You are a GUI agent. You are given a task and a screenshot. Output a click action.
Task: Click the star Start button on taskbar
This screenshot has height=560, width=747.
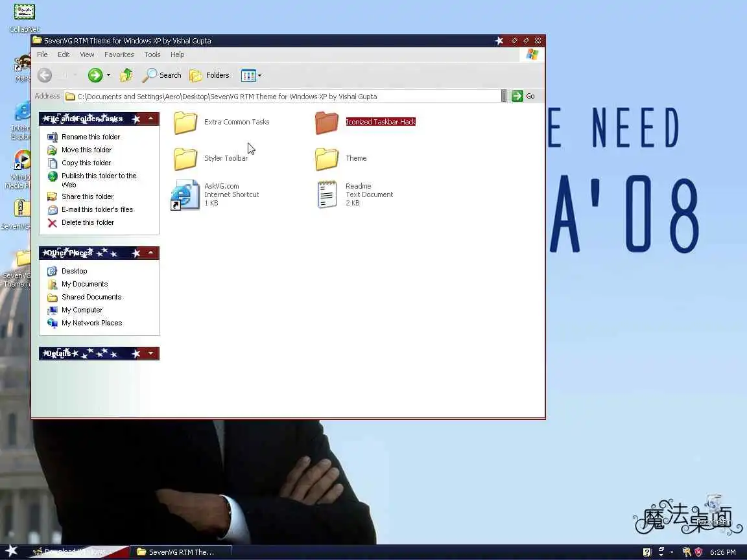(12, 552)
